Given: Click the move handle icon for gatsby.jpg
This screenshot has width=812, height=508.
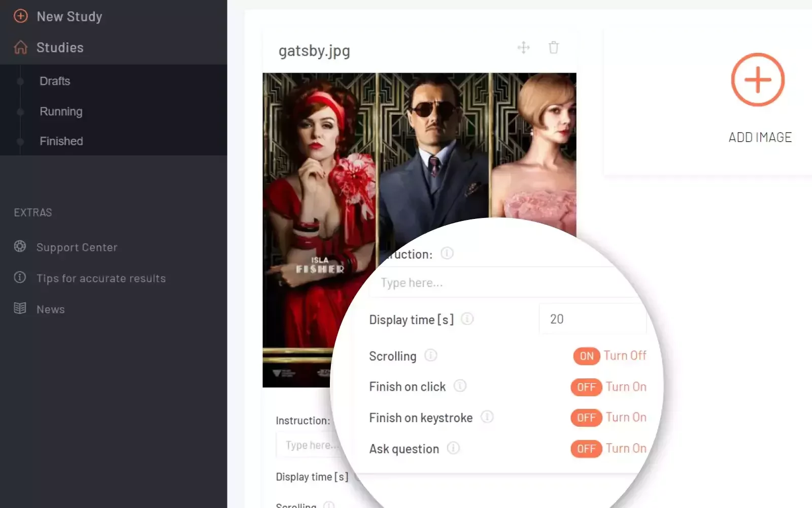Looking at the screenshot, I should pyautogui.click(x=523, y=48).
